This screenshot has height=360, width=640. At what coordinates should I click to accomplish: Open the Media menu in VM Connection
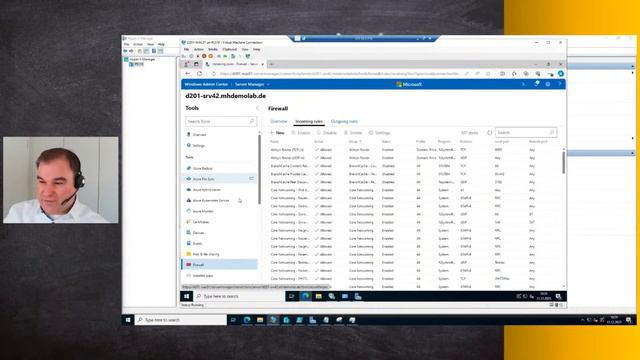click(213, 49)
